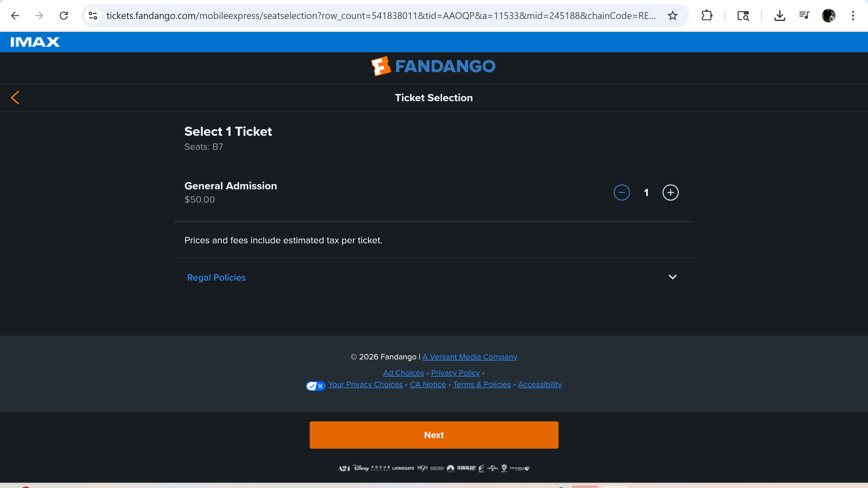
Task: Reload the page
Action: [64, 16]
